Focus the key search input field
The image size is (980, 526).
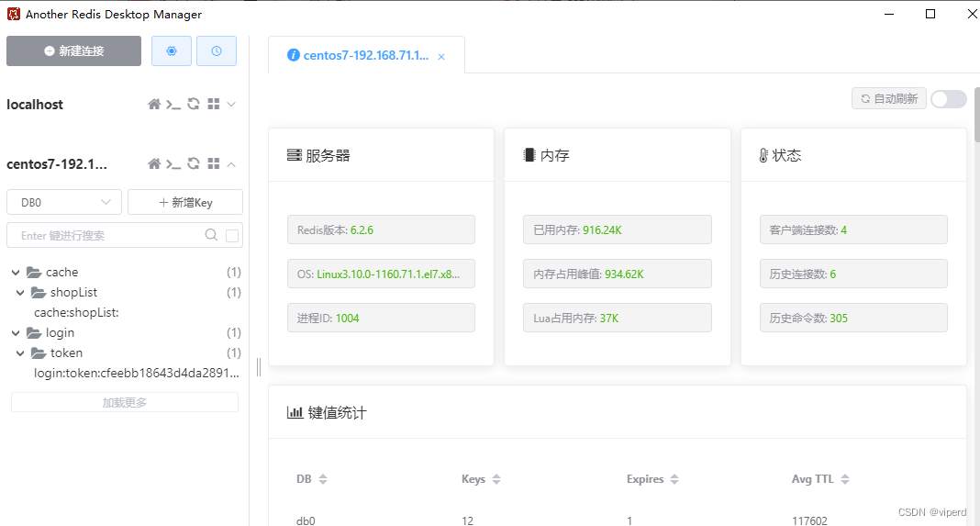[106, 235]
